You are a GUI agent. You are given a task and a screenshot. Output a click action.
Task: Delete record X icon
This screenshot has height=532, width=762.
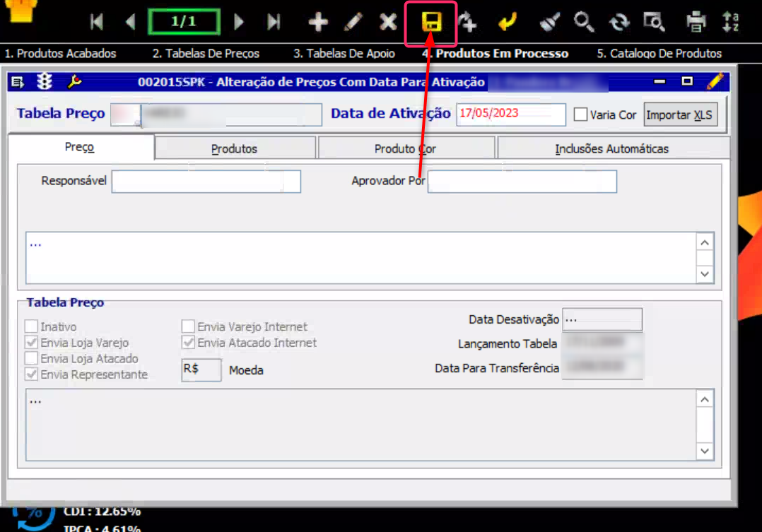pos(388,22)
